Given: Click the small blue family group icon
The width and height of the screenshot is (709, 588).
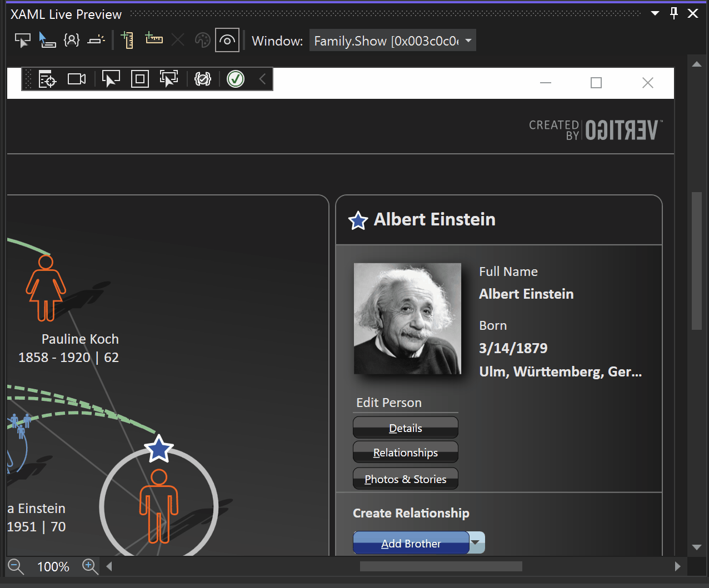Looking at the screenshot, I should pos(20,425).
